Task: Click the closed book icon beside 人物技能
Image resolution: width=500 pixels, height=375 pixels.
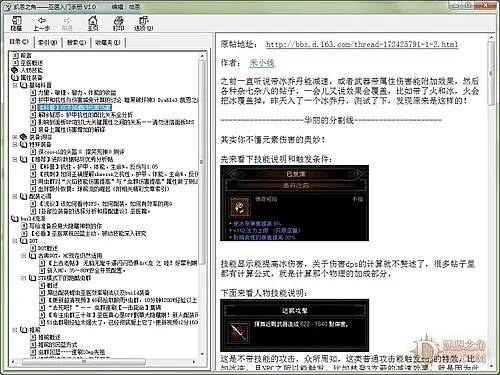Action: point(15,70)
